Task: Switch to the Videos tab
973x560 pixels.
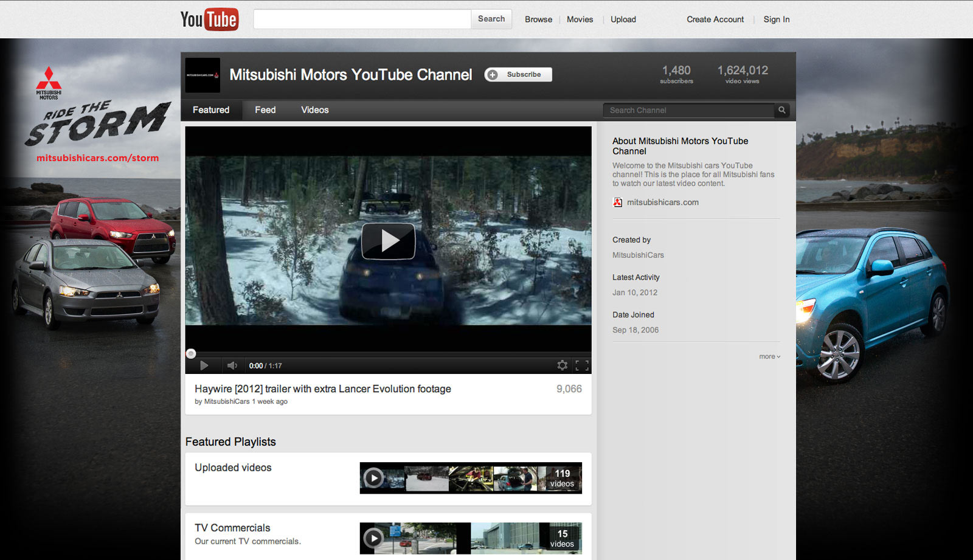Action: click(315, 110)
